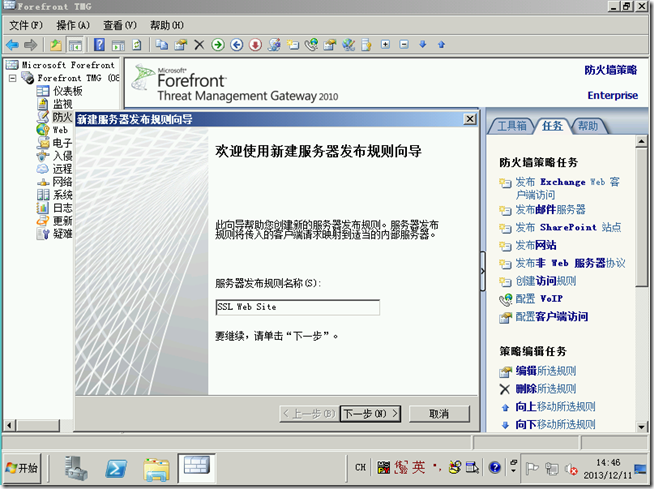Click the rule name input field
654x489 pixels.
(297, 307)
